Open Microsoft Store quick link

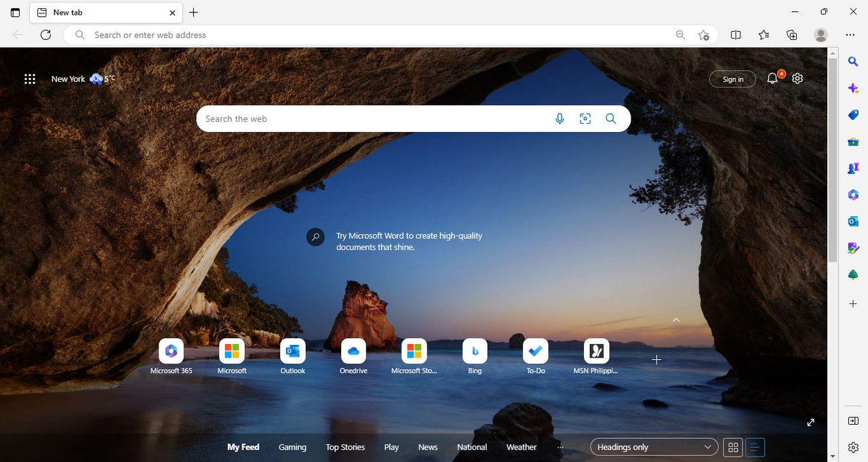(x=414, y=357)
